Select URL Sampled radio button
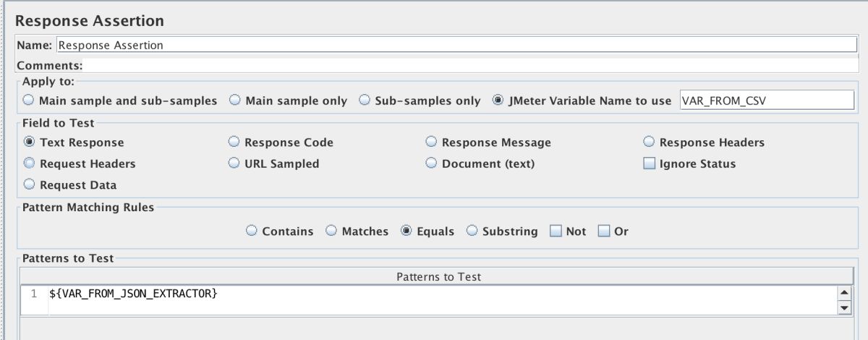 234,163
